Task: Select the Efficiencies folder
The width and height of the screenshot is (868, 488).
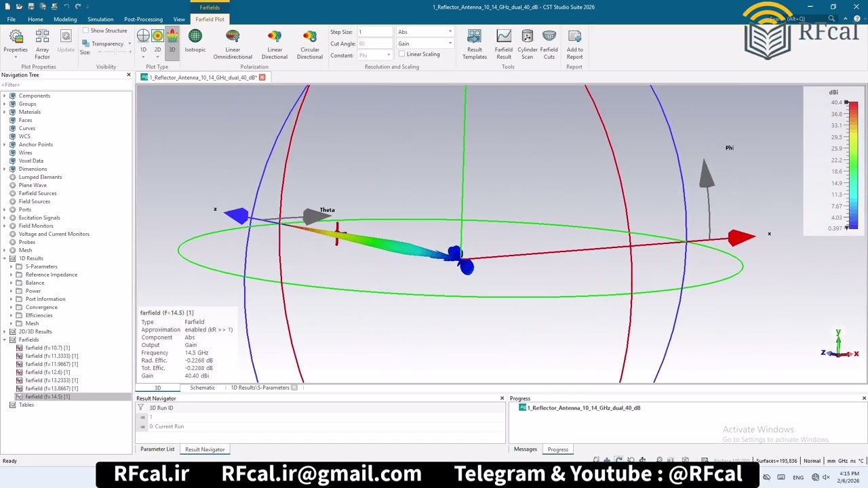Action: click(x=39, y=315)
